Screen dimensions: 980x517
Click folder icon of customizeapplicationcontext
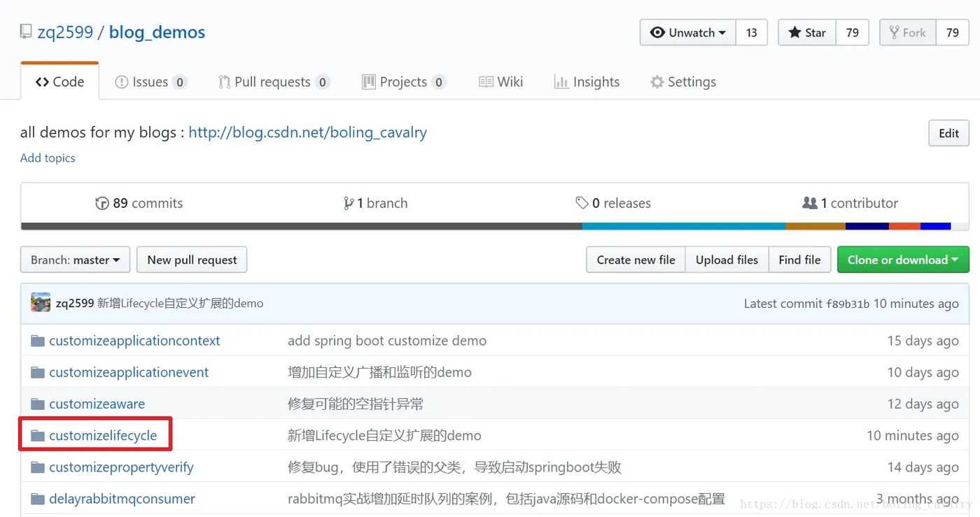coord(38,341)
